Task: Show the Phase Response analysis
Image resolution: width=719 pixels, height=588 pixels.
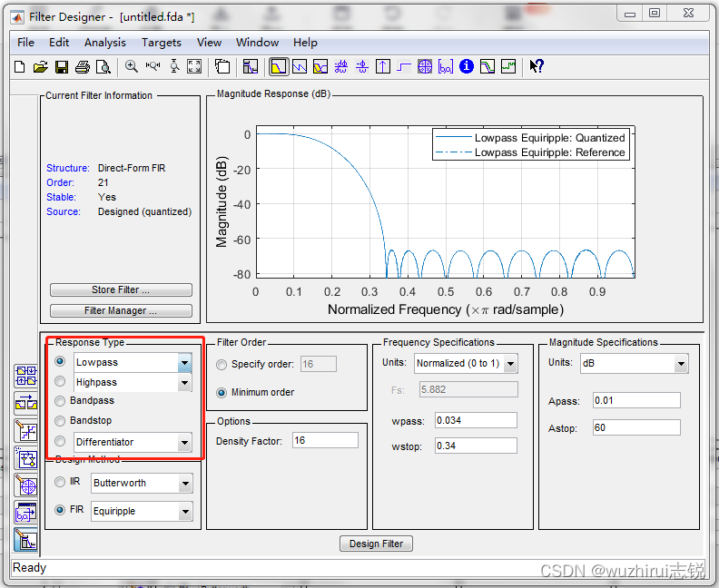Action: tap(299, 67)
